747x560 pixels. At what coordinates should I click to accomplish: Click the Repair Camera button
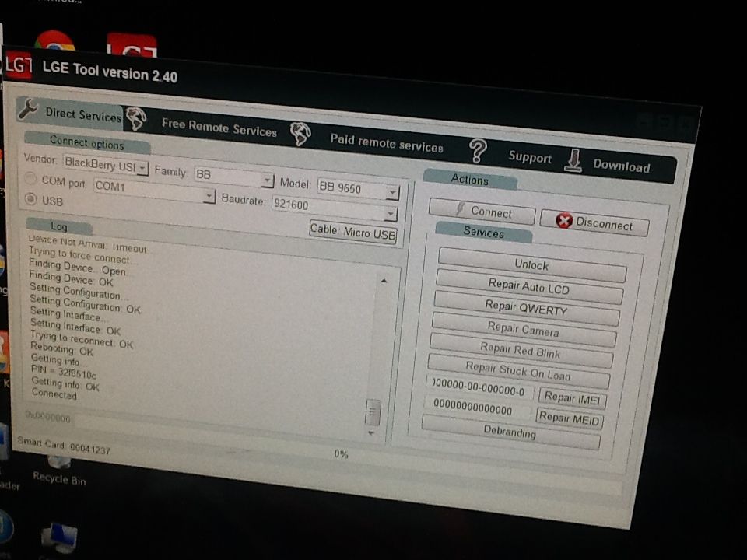[x=523, y=330]
